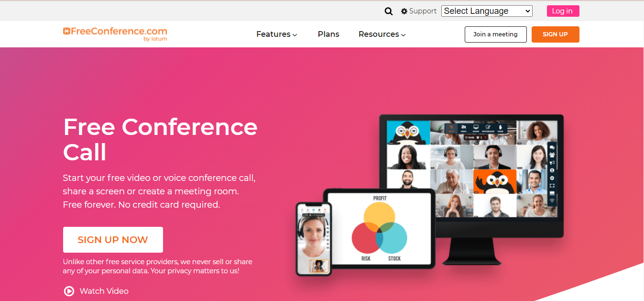Click the orange SIGN UP button

555,34
